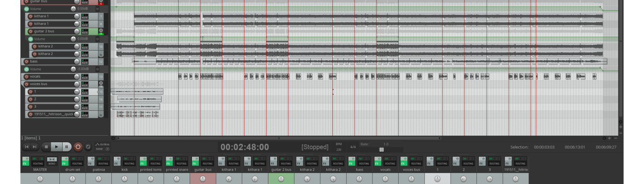Open routing on the 191511__hitrison track
644x184 pixels.
click(85, 114)
